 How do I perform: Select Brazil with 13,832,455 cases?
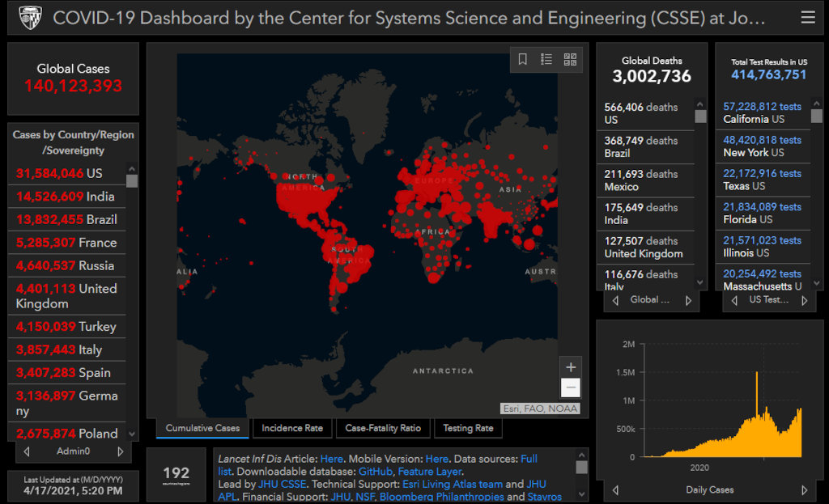[67, 219]
